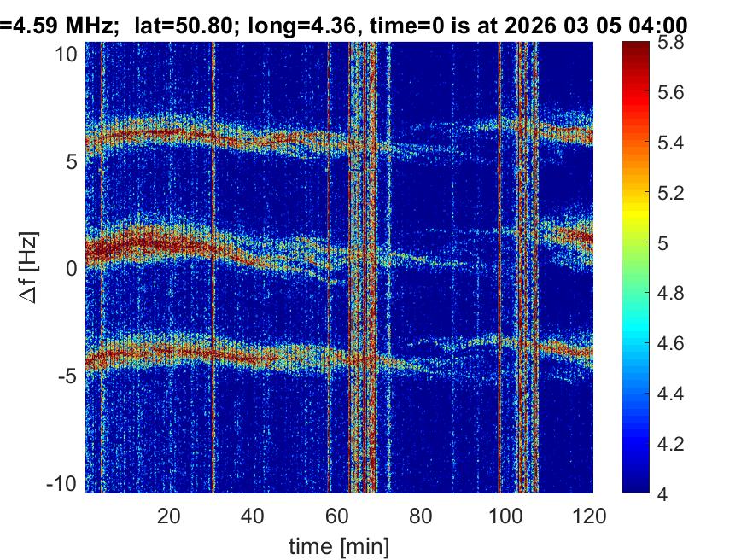Click the wide interference band near 66 minutes
Image resolution: width=747 pixels, height=560 pixels.
[x=363, y=256]
